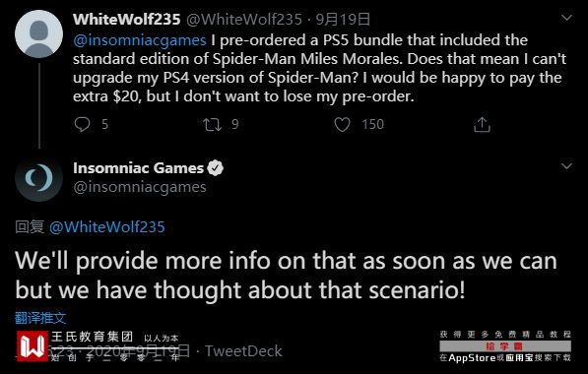Open Insomniac Games' crescent avatar

(38, 177)
